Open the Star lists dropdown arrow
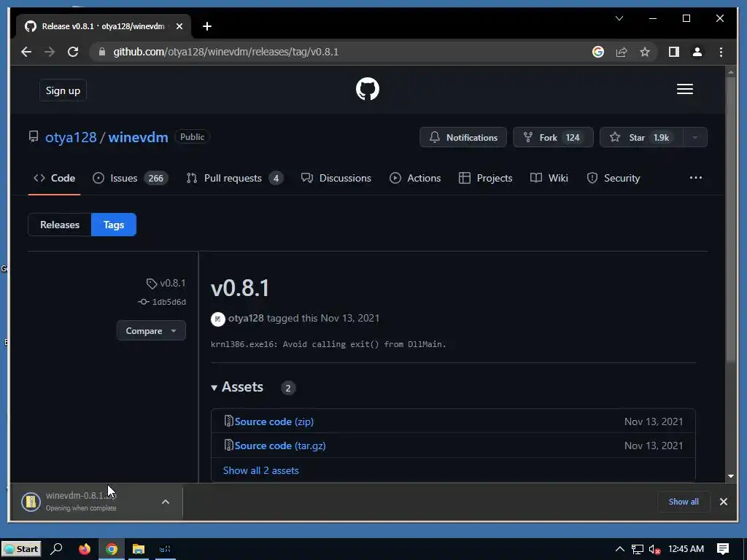Screen dimensions: 747x560 (695, 137)
